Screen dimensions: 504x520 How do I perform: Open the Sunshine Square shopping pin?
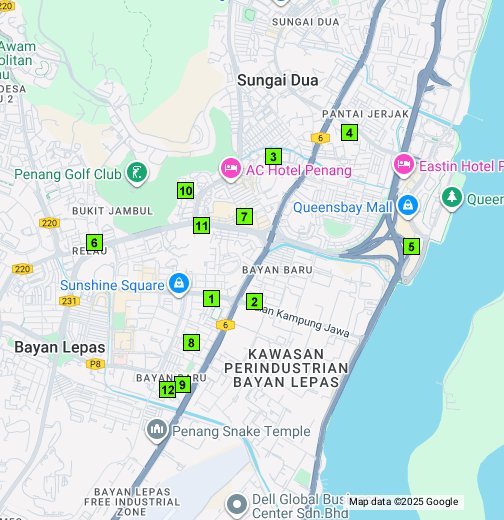[179, 285]
